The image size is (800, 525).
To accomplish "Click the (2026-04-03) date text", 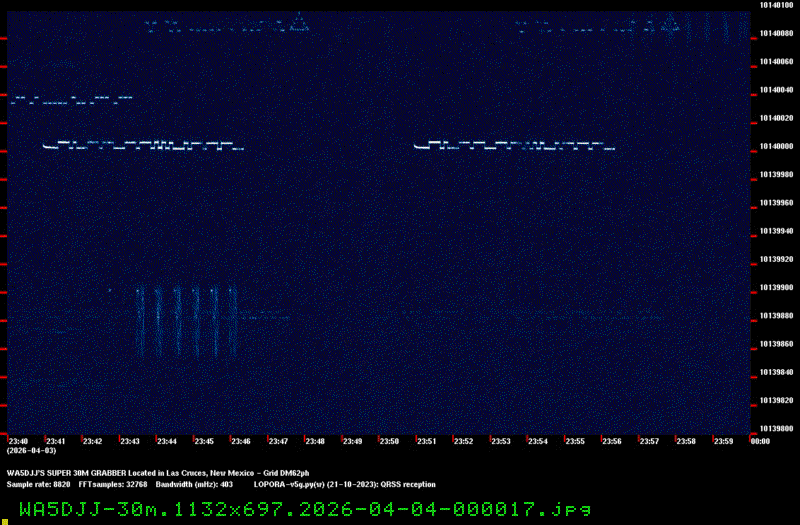I will click(31, 451).
